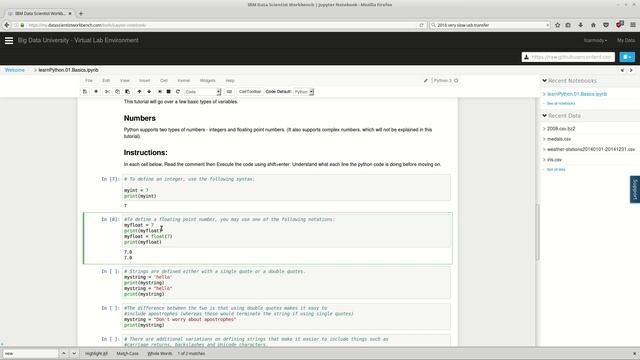Open the Pocket icon in Firefox toolbar

[x=606, y=25]
